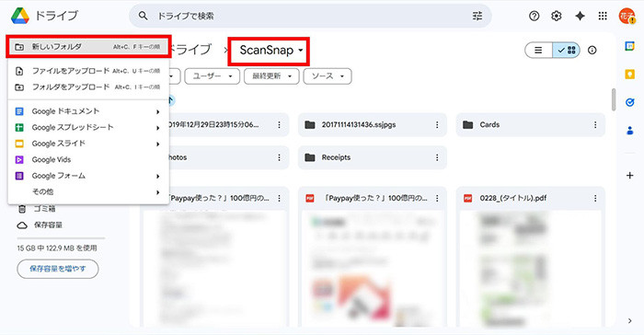Open more options for Photos folder

point(279,157)
